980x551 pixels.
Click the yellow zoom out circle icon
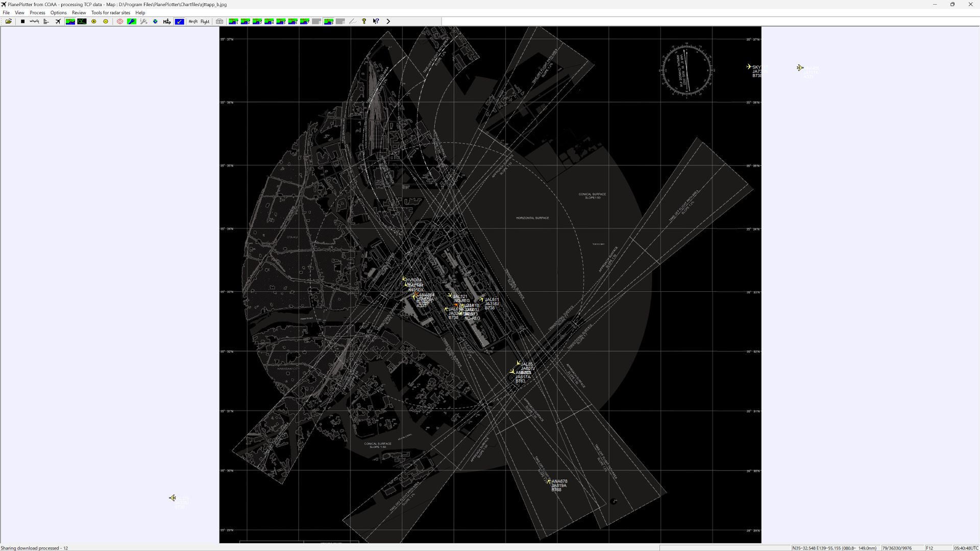[x=106, y=21]
